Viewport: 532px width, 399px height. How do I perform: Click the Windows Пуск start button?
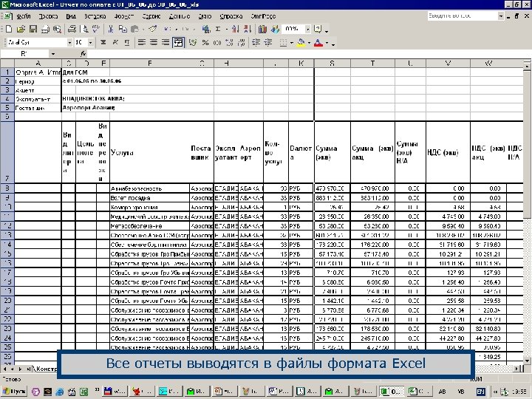tap(14, 391)
